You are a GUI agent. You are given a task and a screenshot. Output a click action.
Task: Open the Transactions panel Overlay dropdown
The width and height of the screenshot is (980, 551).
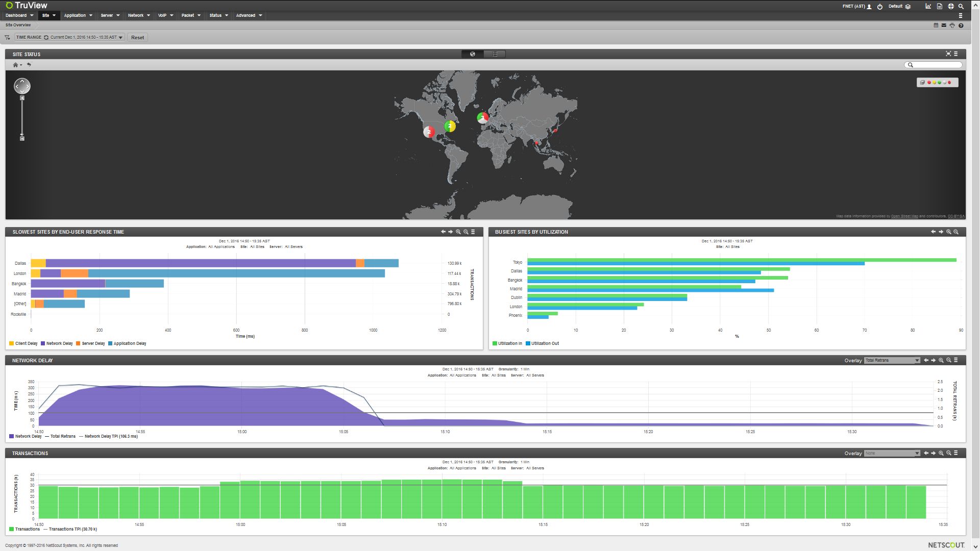click(892, 453)
